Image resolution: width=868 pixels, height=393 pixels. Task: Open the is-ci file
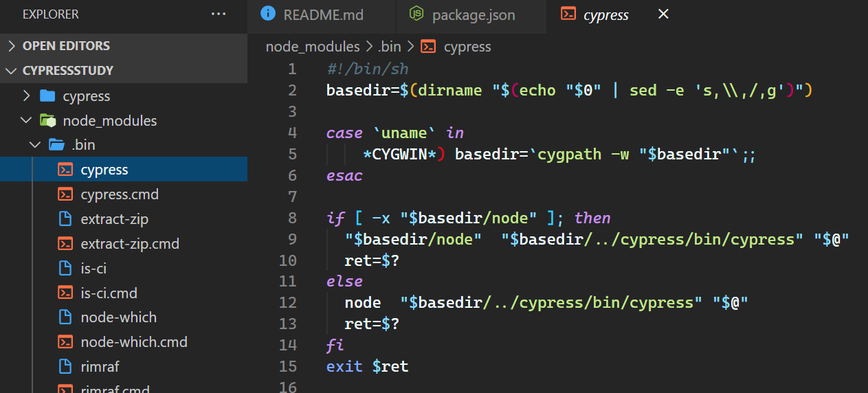(x=124, y=269)
